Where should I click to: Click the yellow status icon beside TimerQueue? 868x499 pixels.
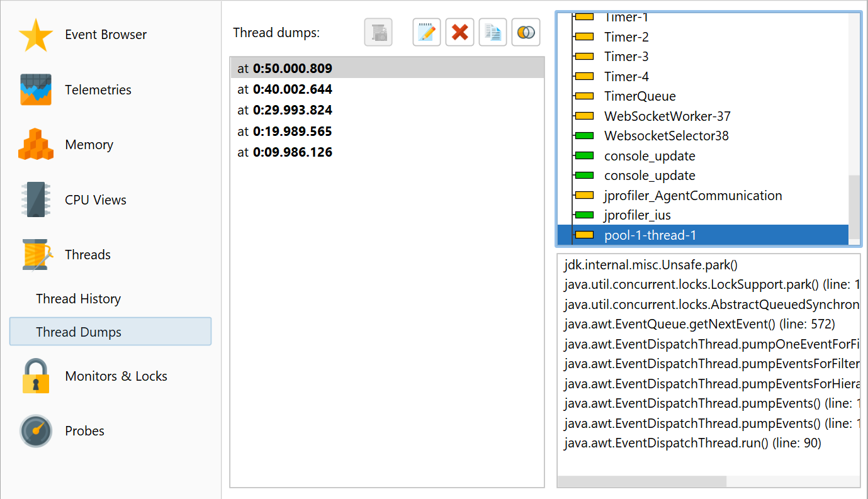point(585,97)
